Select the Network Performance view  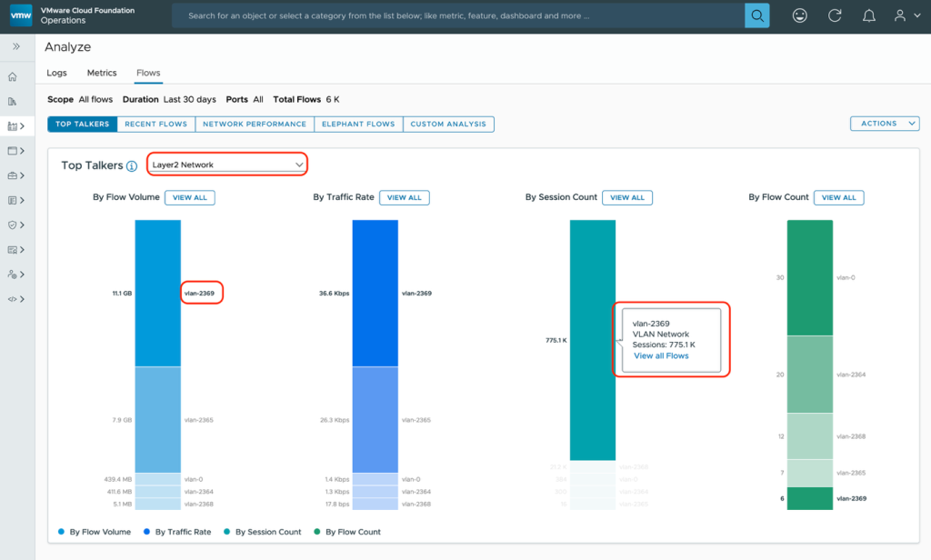pos(255,125)
